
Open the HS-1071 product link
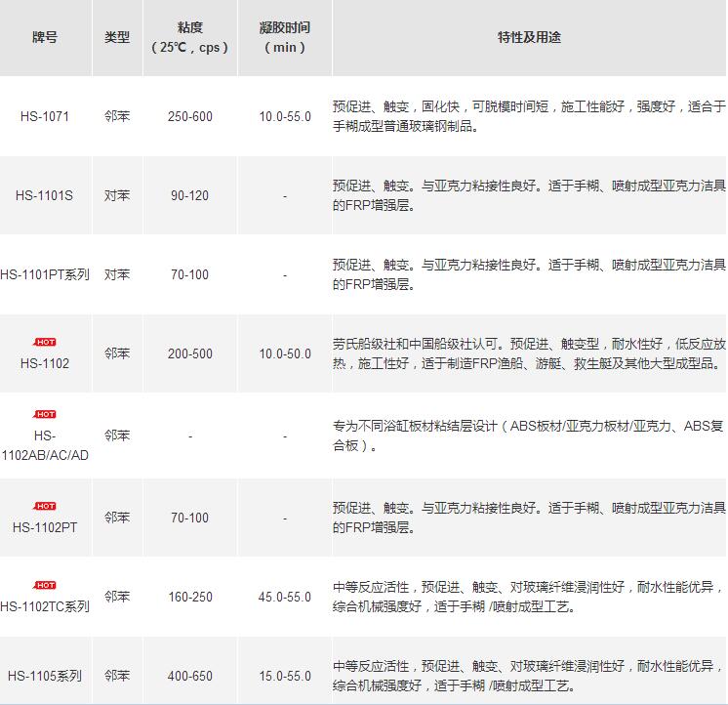45,116
